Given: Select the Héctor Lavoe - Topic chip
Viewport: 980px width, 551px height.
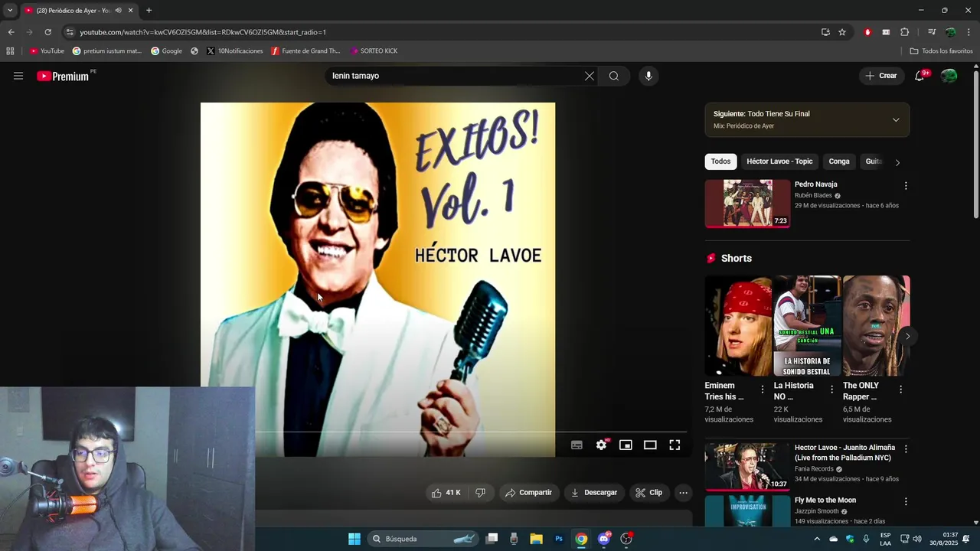Looking at the screenshot, I should (x=779, y=161).
